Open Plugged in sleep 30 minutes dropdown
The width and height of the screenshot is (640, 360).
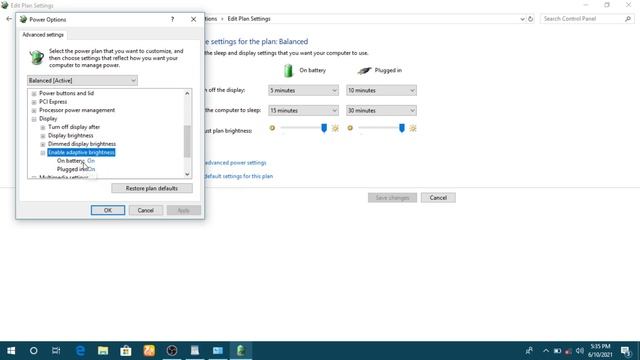381,110
